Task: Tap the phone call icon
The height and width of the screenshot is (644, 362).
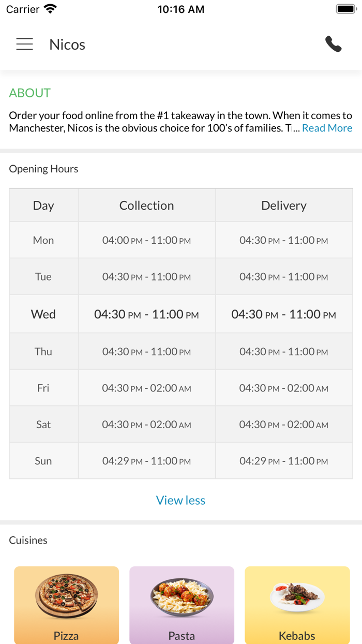Action: (334, 45)
